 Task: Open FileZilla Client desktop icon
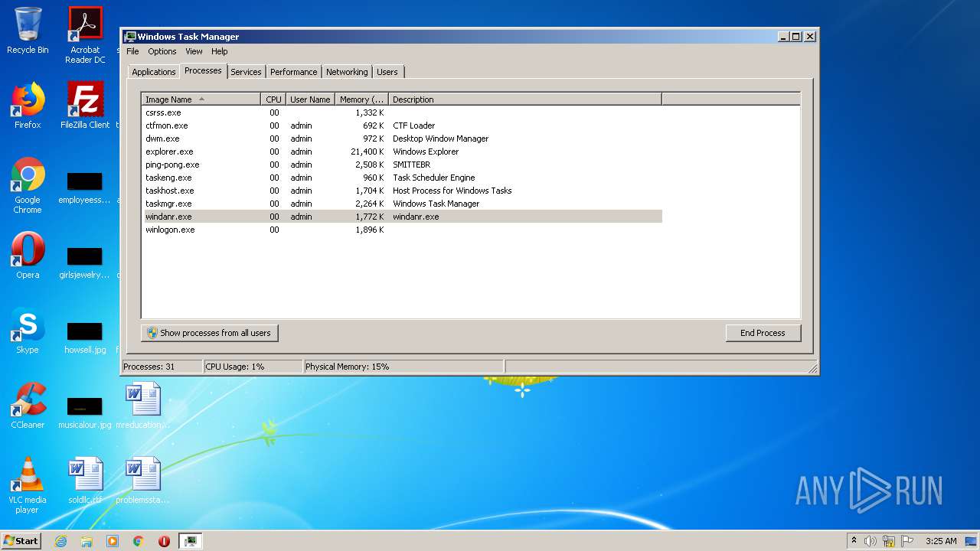tap(85, 105)
